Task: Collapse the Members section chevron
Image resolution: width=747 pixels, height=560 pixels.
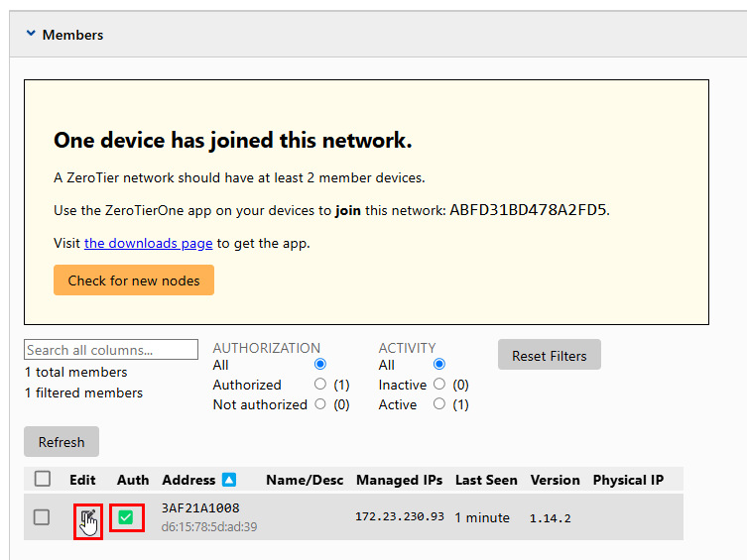Action: pos(31,35)
